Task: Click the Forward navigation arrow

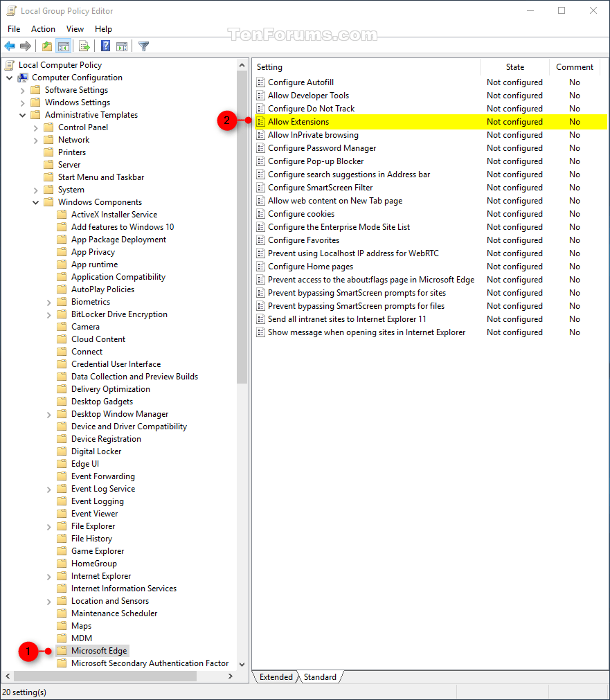Action: 26,46
